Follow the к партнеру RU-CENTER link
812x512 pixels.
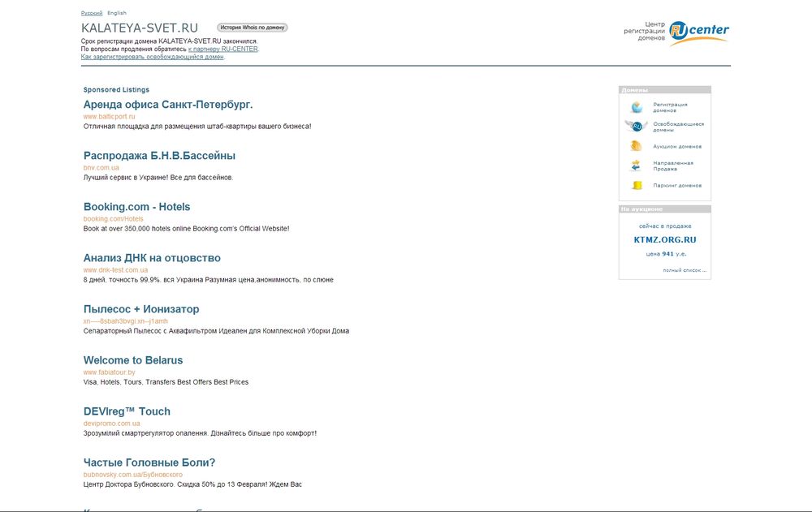222,49
